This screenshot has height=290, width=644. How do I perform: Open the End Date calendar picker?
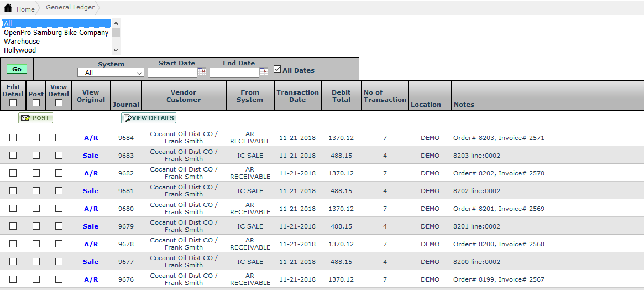pos(264,71)
